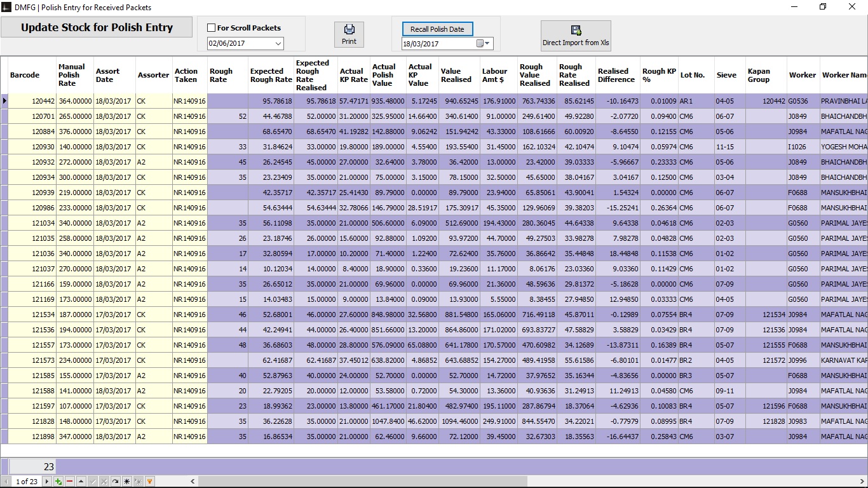868x488 pixels.
Task: Click row selector for barcode 121534
Action: (4, 315)
